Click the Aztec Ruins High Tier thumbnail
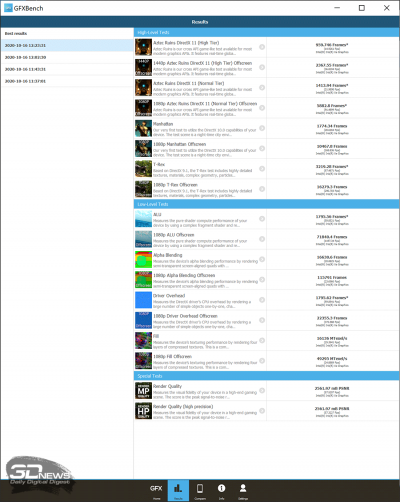The image size is (400, 502). click(143, 47)
